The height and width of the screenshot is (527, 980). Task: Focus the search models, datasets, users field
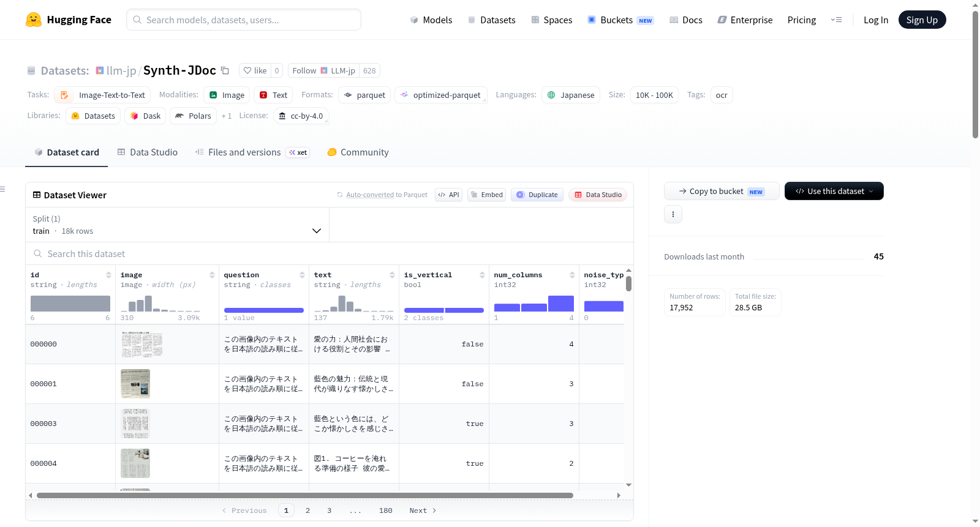tap(244, 20)
